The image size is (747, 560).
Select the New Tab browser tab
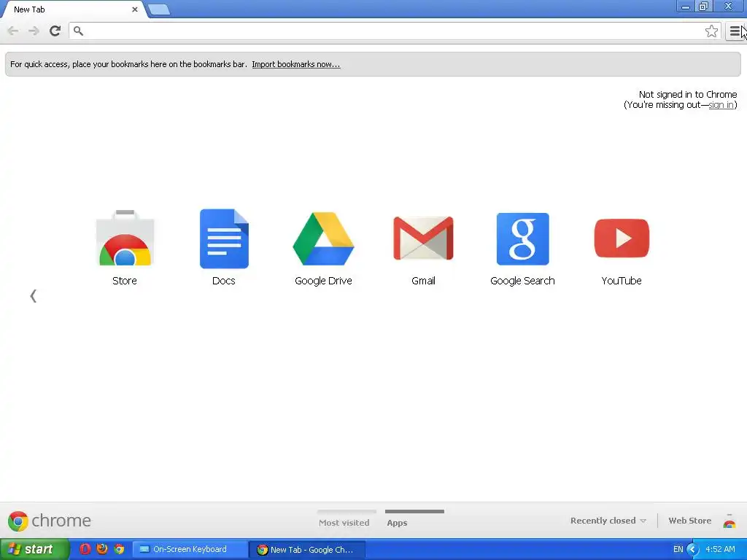pos(74,9)
